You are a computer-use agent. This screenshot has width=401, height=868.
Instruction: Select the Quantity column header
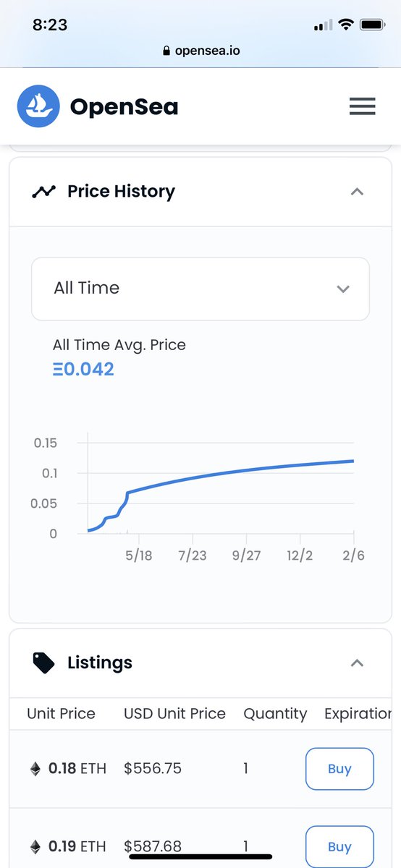click(275, 714)
